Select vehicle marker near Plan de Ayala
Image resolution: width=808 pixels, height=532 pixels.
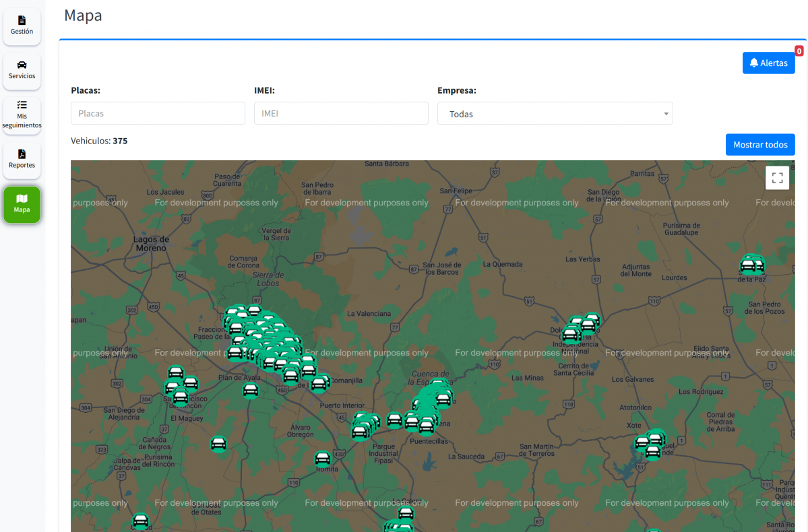tap(251, 391)
